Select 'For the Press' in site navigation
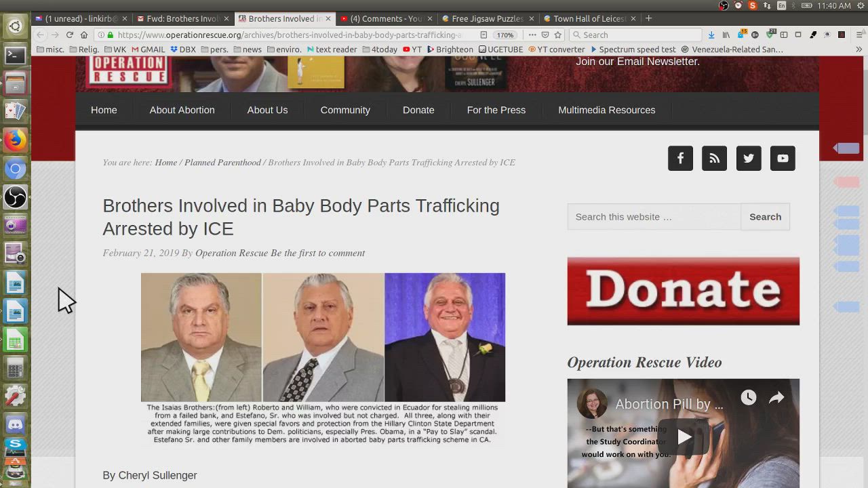Image resolution: width=868 pixels, height=488 pixels. (x=496, y=110)
